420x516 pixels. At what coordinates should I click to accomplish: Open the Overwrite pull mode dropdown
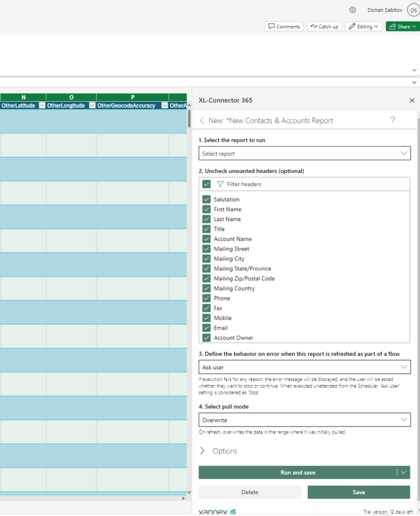pyautogui.click(x=304, y=420)
